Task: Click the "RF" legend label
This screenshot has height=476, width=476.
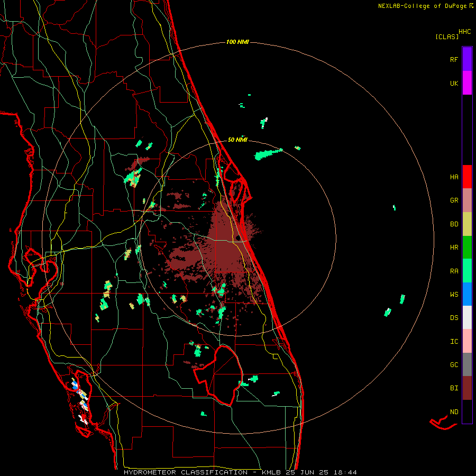Action: (454, 59)
